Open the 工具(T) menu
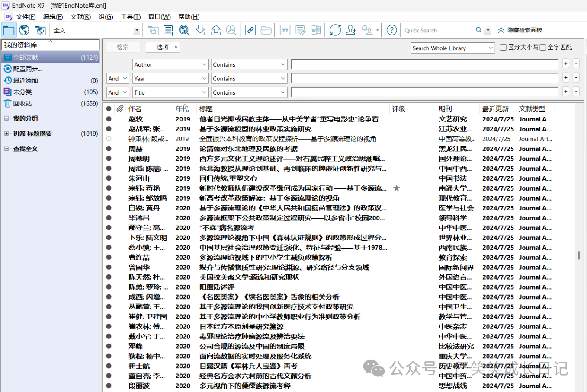587x392 pixels. [130, 17]
